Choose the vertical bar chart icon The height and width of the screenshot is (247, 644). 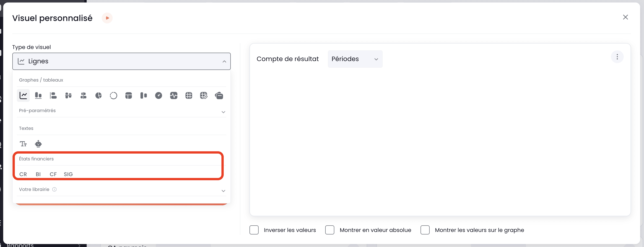[x=38, y=95]
